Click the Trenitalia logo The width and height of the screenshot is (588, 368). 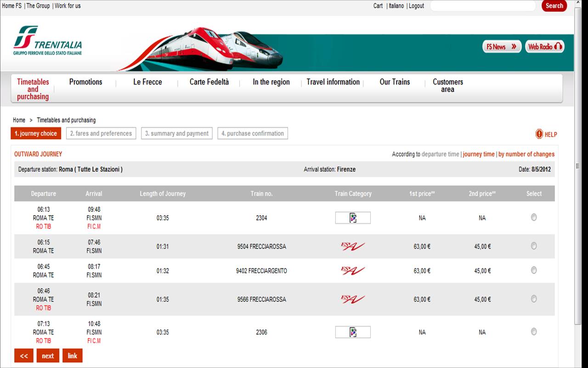click(x=48, y=41)
